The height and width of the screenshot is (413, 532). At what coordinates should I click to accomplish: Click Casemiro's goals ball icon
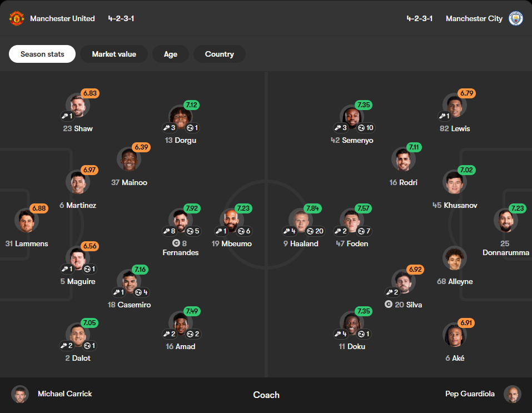click(x=138, y=292)
